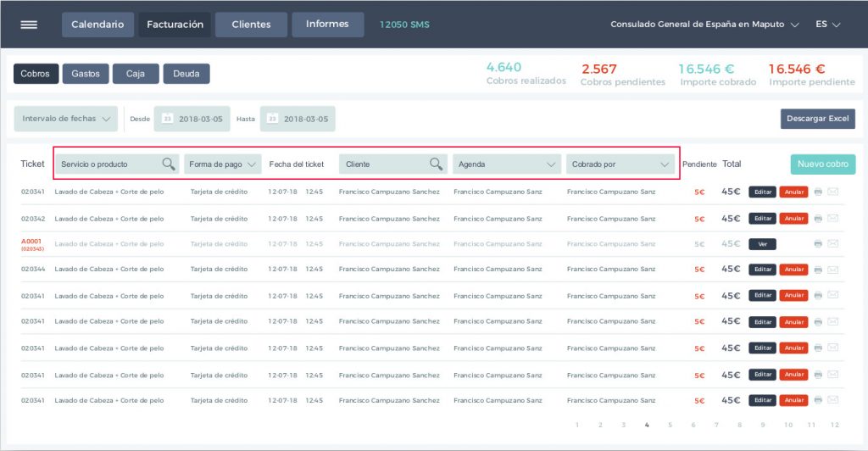Email ticket 020342 with envelope icon
This screenshot has height=451, width=868.
[x=832, y=219]
